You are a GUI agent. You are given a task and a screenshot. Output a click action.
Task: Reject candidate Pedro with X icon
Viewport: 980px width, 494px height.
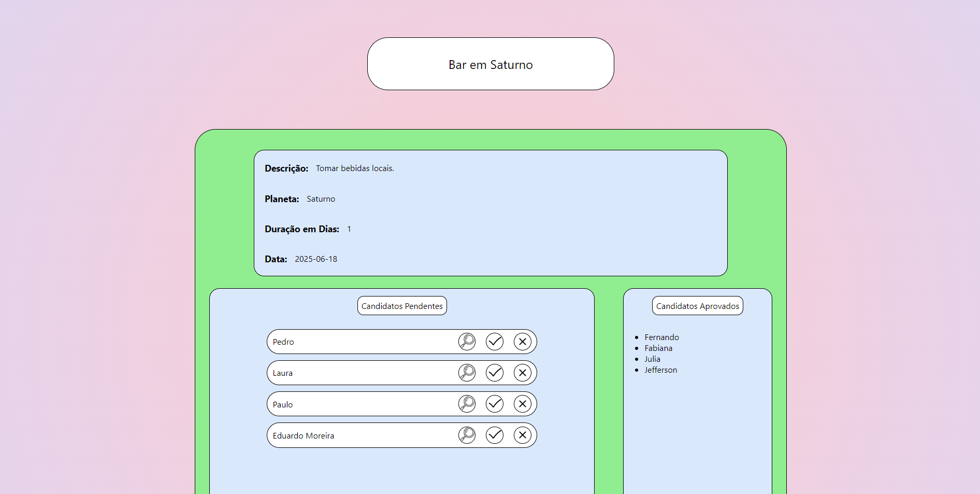click(x=523, y=342)
